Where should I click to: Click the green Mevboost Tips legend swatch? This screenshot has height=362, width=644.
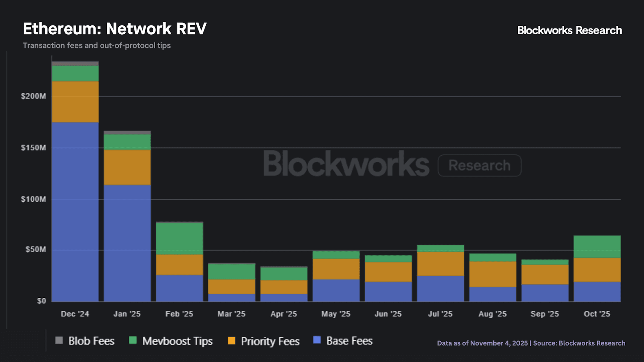133,340
